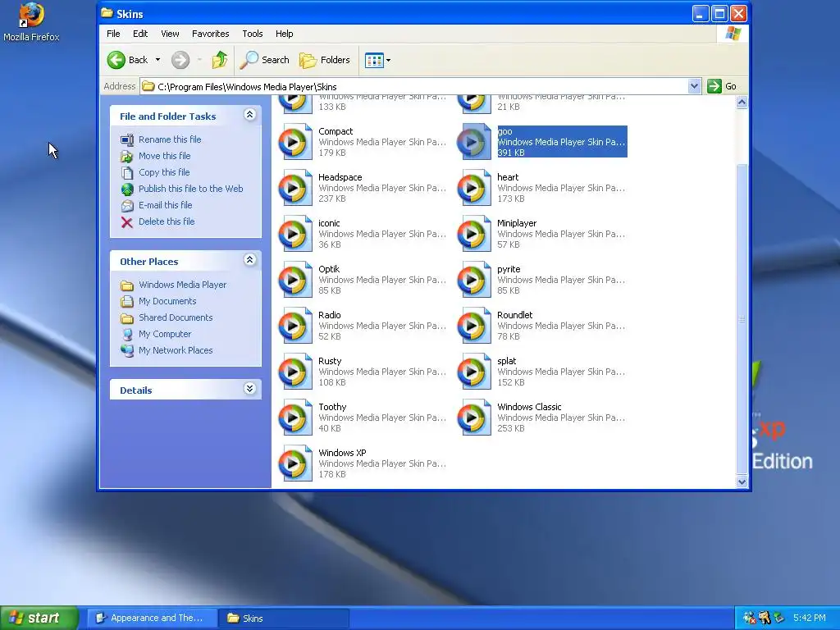840x630 pixels.
Task: Click the scrollbar down arrow
Action: 742,481
